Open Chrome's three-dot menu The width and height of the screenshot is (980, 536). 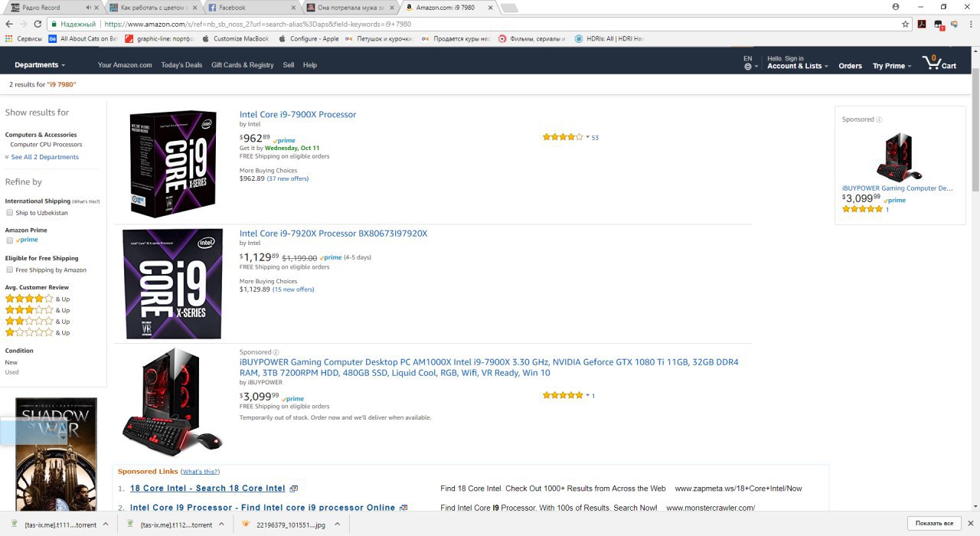pos(970,24)
